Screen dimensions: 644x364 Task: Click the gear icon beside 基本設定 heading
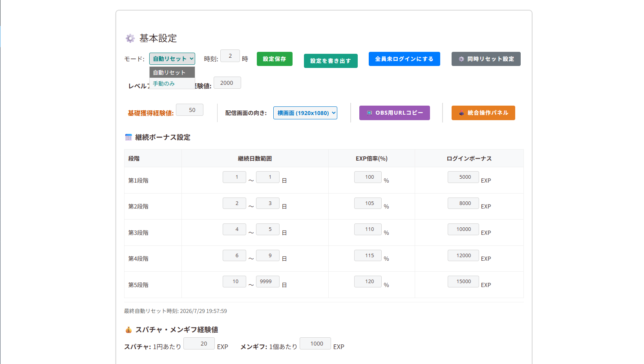pos(130,38)
